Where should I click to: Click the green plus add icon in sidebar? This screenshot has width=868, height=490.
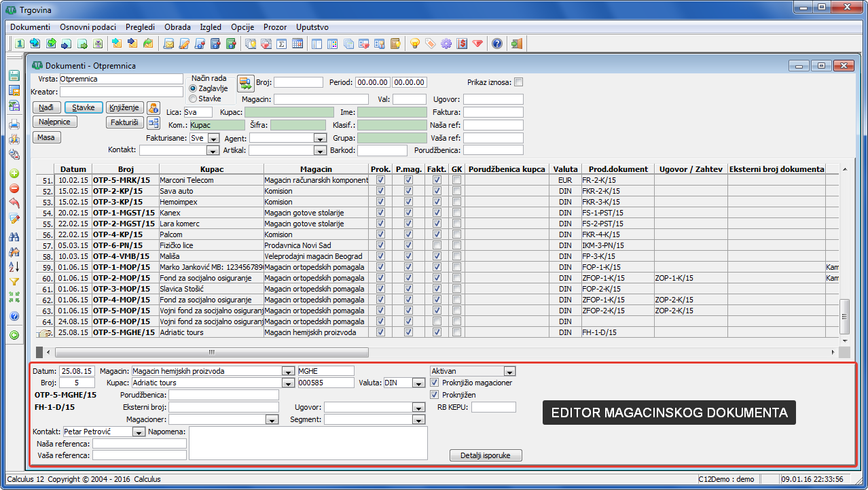click(x=14, y=173)
